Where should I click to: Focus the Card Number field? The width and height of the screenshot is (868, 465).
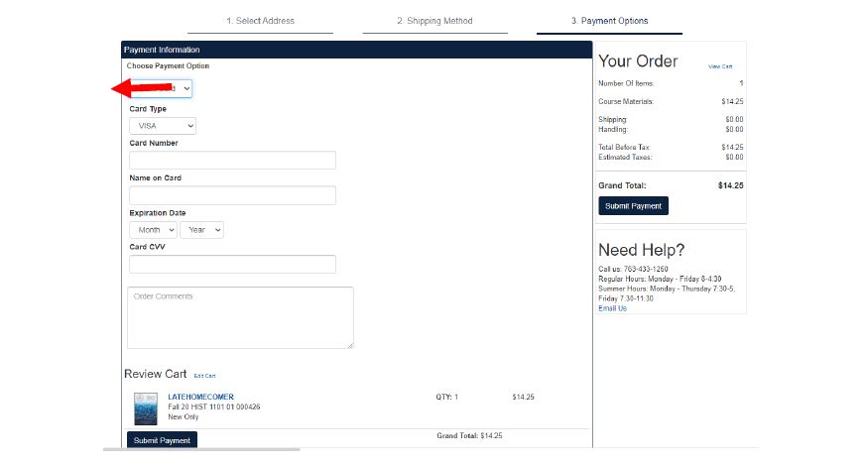tap(232, 161)
